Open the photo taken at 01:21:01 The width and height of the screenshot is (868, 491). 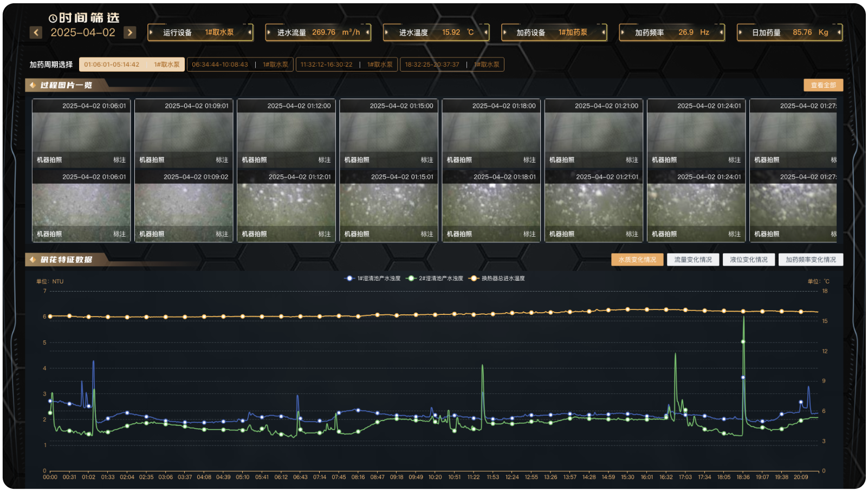pyautogui.click(x=594, y=205)
